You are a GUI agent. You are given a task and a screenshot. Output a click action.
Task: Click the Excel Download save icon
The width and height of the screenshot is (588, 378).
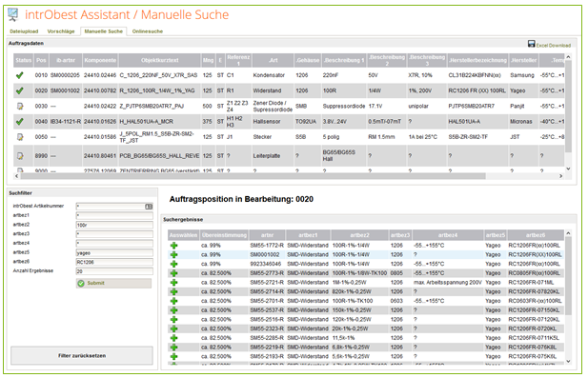[532, 44]
